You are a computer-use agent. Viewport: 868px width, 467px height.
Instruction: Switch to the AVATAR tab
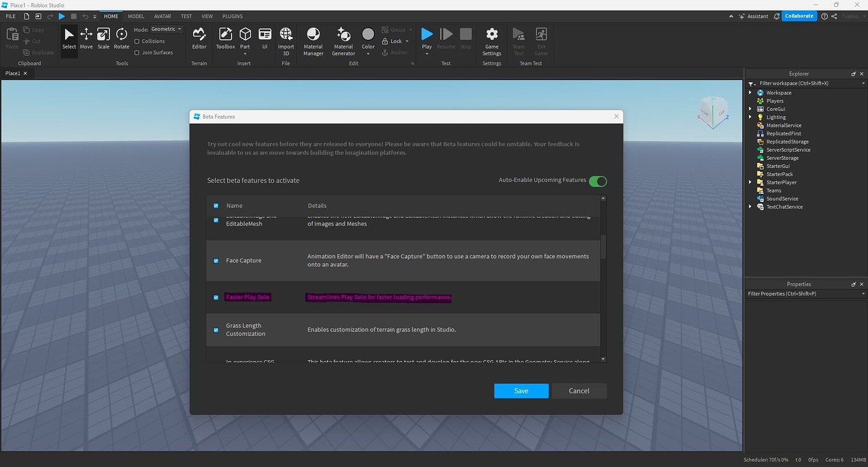click(162, 16)
